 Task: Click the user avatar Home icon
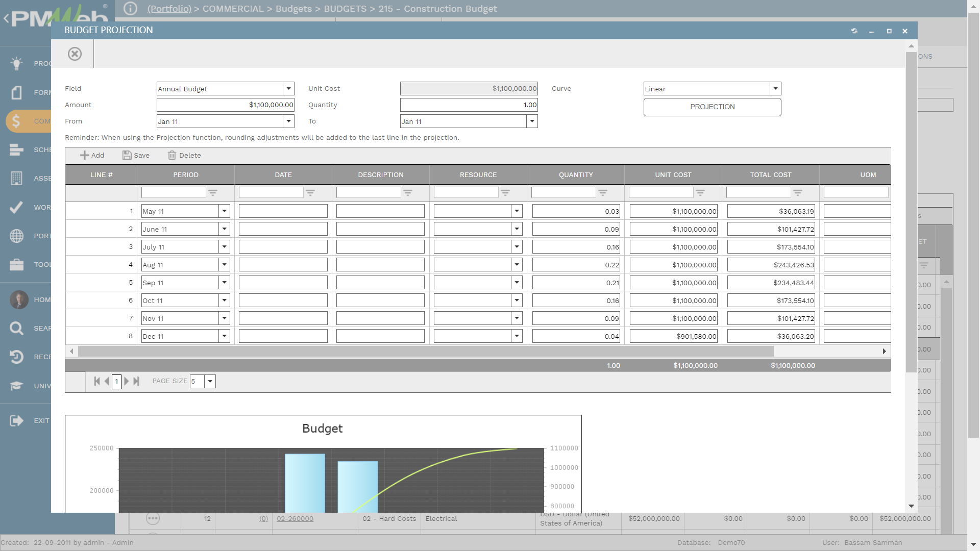click(x=19, y=299)
